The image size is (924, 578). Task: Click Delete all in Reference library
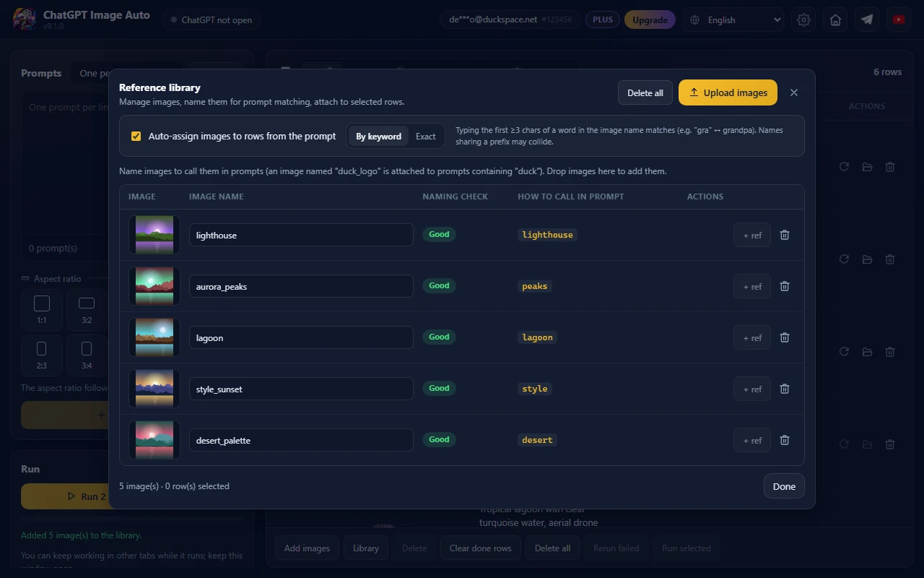pos(645,92)
